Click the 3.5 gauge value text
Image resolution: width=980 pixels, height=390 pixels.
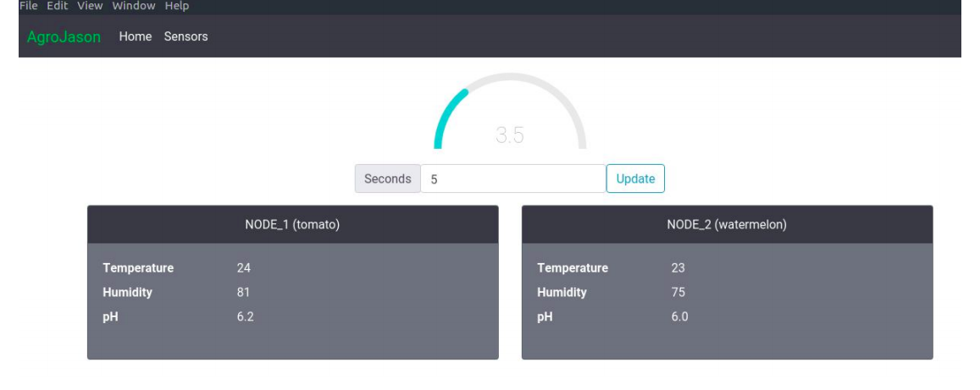coord(509,135)
